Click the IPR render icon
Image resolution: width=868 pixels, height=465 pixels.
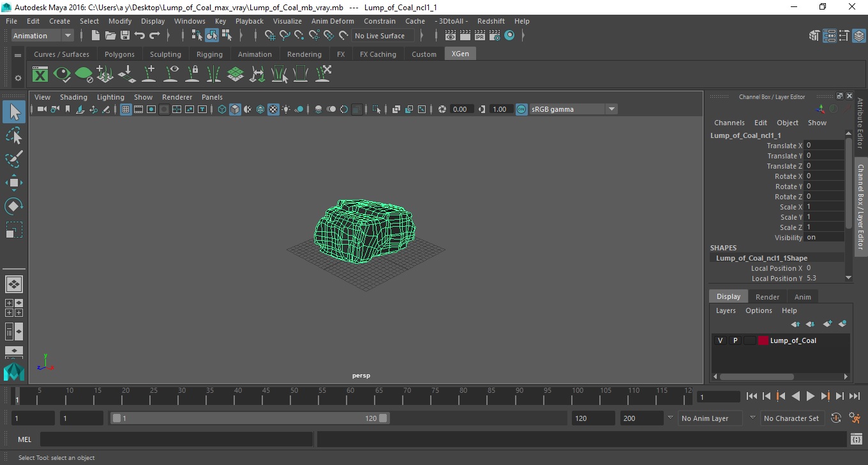pyautogui.click(x=480, y=36)
